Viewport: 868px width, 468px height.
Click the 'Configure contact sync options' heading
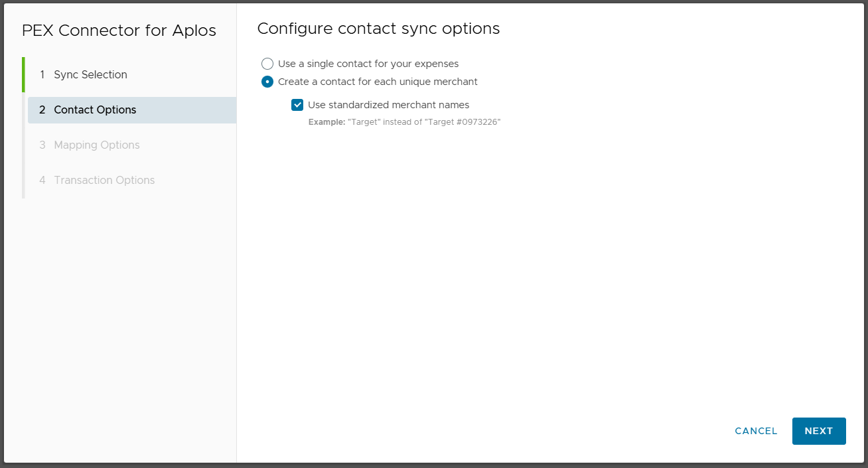378,29
